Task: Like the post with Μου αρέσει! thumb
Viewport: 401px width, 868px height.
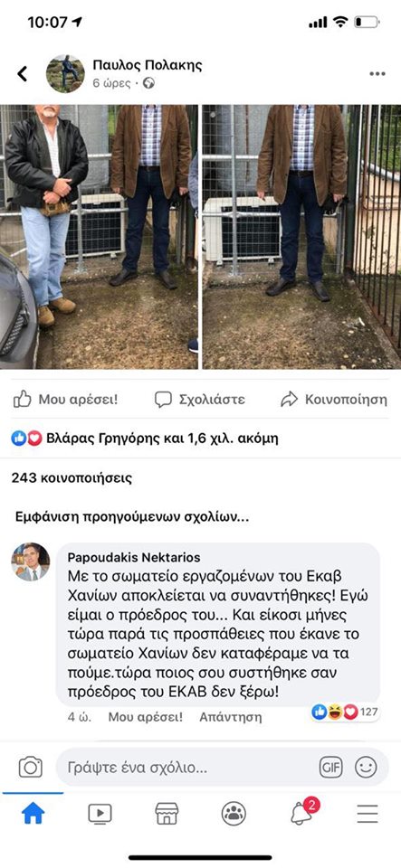Action: point(65,399)
